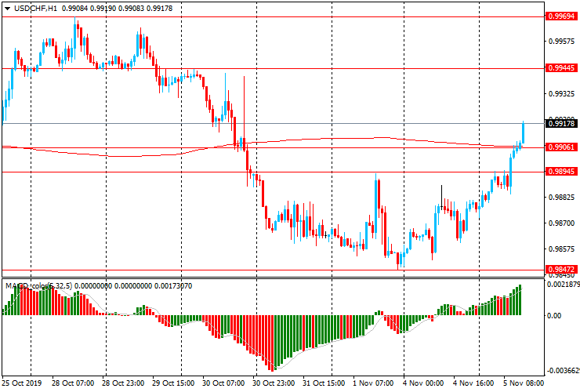Click the 1 Nov 07:00 time label
580x392 pixels.
coord(373,384)
